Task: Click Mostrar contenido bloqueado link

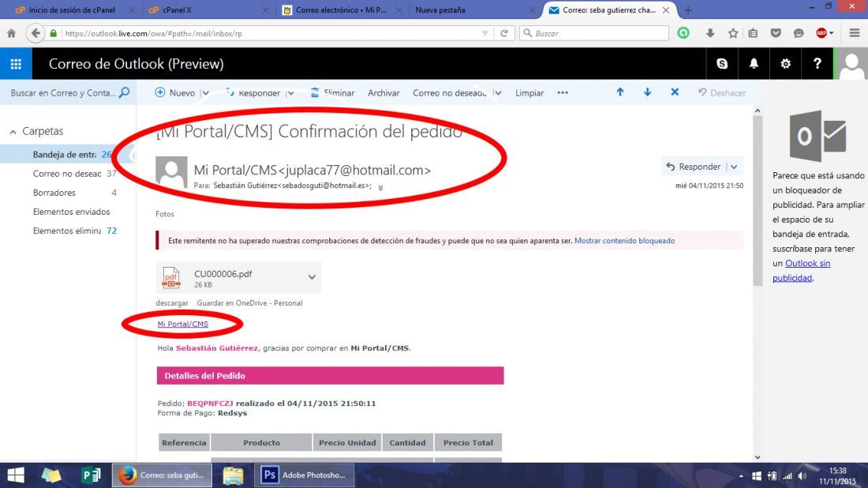Action: [x=624, y=241]
